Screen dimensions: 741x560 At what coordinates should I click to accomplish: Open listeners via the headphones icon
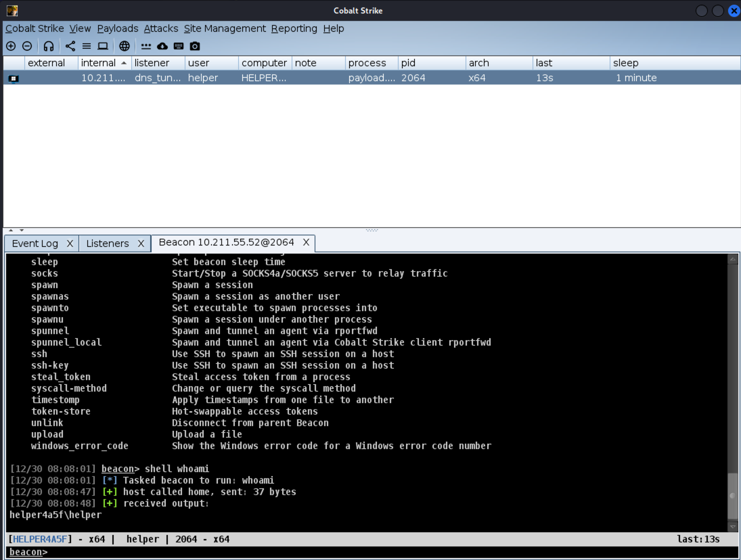click(49, 46)
